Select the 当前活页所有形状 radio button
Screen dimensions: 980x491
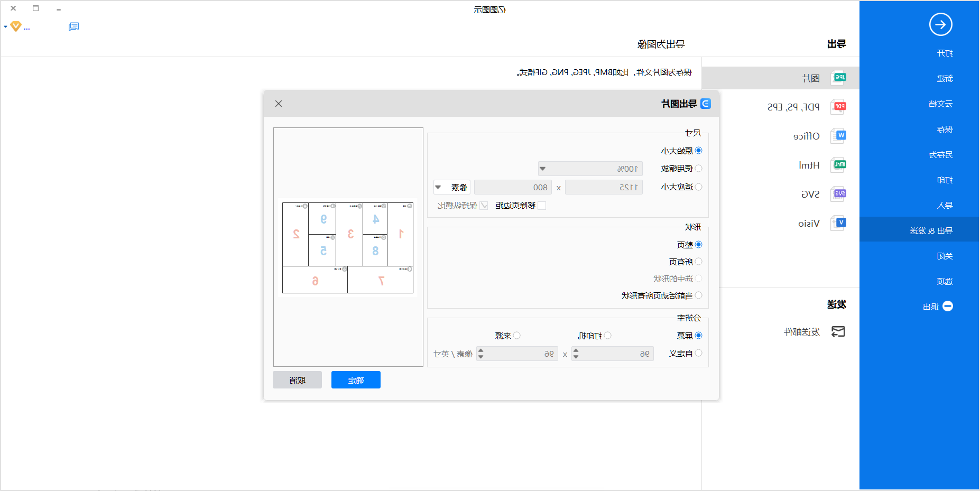click(x=698, y=295)
